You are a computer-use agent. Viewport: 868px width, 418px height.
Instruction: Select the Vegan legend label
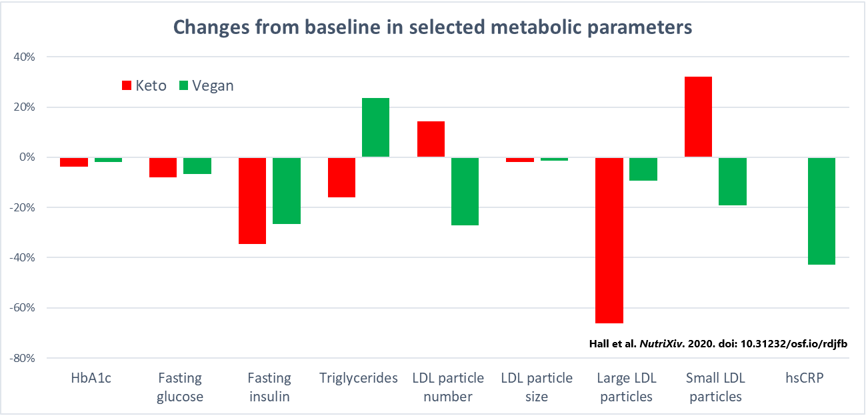pyautogui.click(x=213, y=85)
